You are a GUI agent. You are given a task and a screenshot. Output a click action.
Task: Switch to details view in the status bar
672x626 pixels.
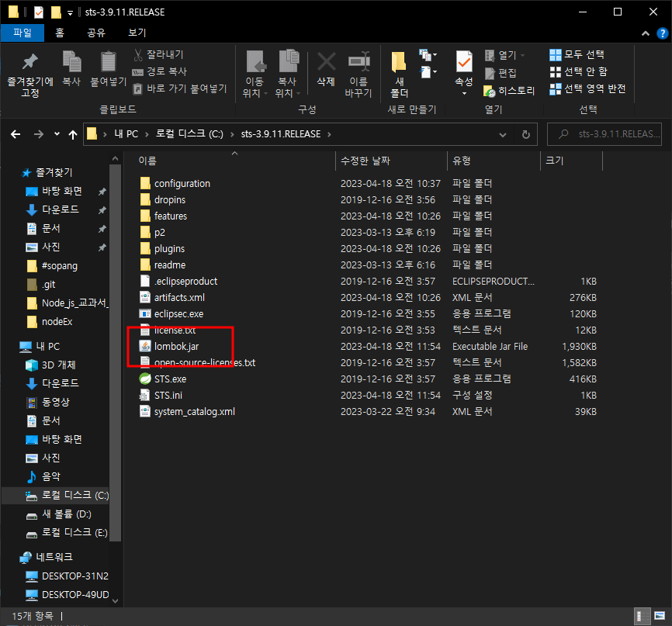click(x=642, y=617)
